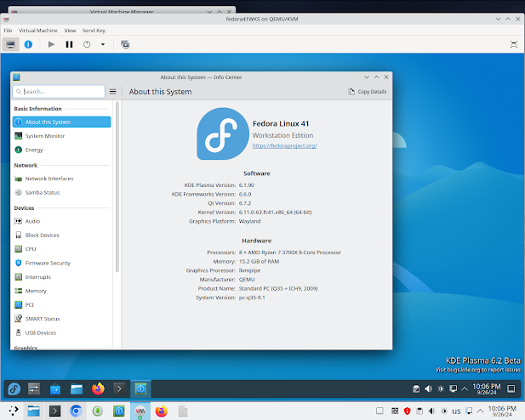Open the Send Key menu
Viewport: 525px width, 420px height.
tap(94, 31)
